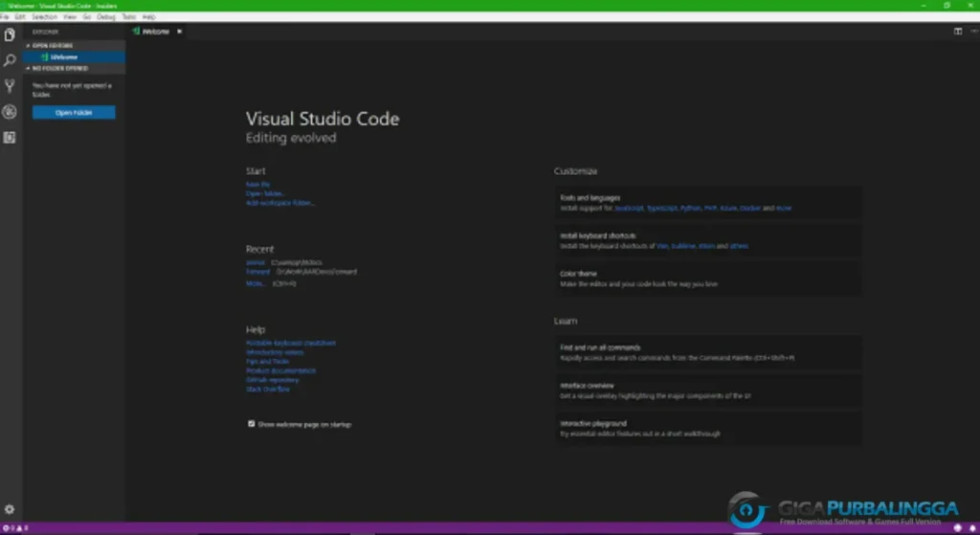Click the Explorer panel title

point(45,32)
